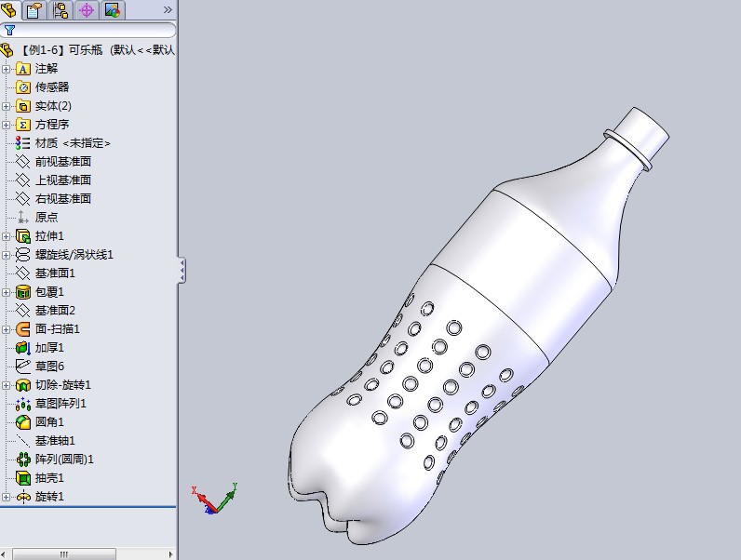The image size is (741, 560).
Task: Select the 右视基准面 plane icon
Action: tap(22, 199)
